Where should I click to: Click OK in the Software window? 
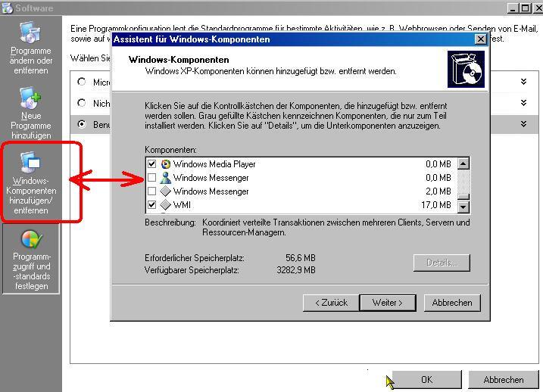[x=426, y=380]
